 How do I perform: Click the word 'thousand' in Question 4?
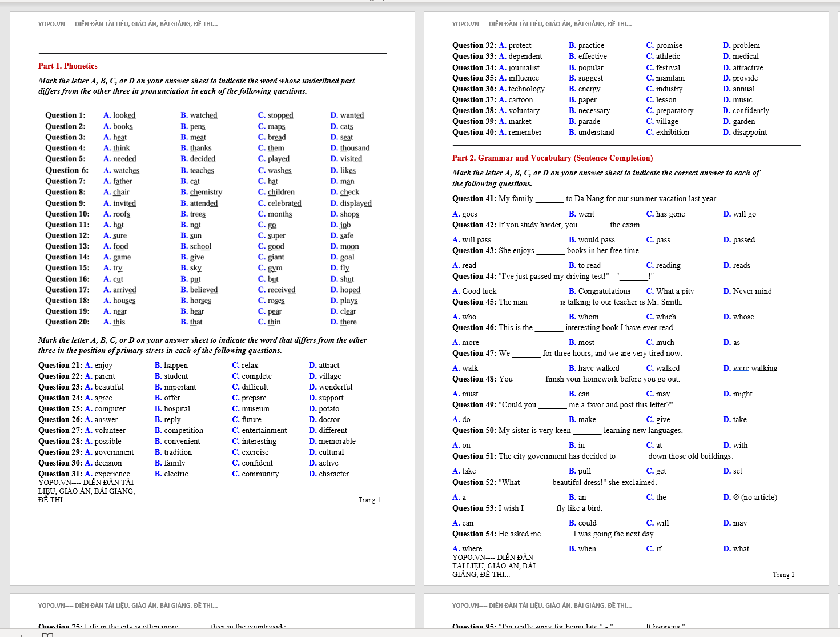tap(355, 148)
